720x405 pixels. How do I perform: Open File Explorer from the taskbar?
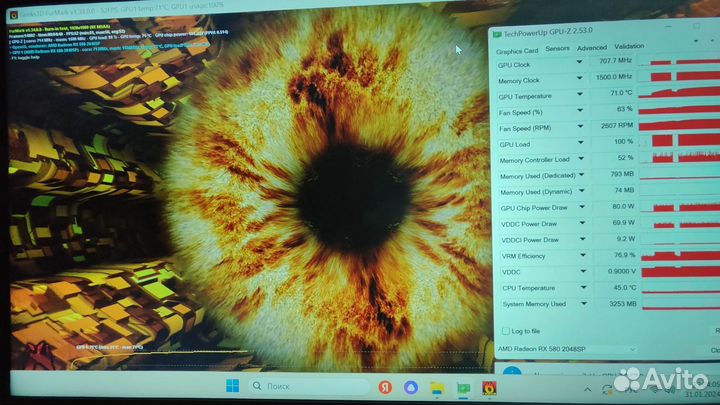[437, 387]
